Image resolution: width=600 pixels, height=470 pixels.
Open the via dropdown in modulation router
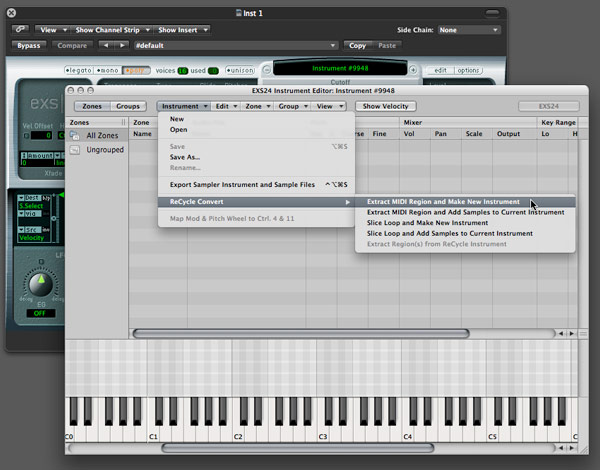tap(29, 213)
